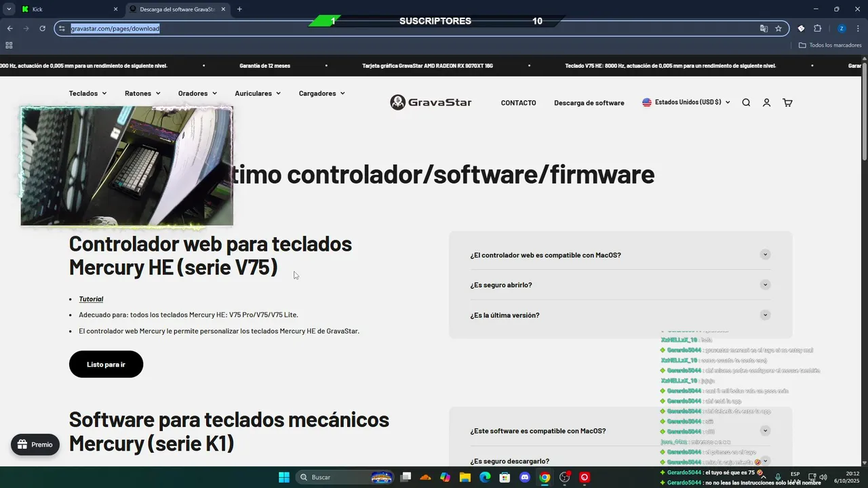The image size is (868, 488).
Task: Open Microsoft Store from the taskbar
Action: [505, 477]
